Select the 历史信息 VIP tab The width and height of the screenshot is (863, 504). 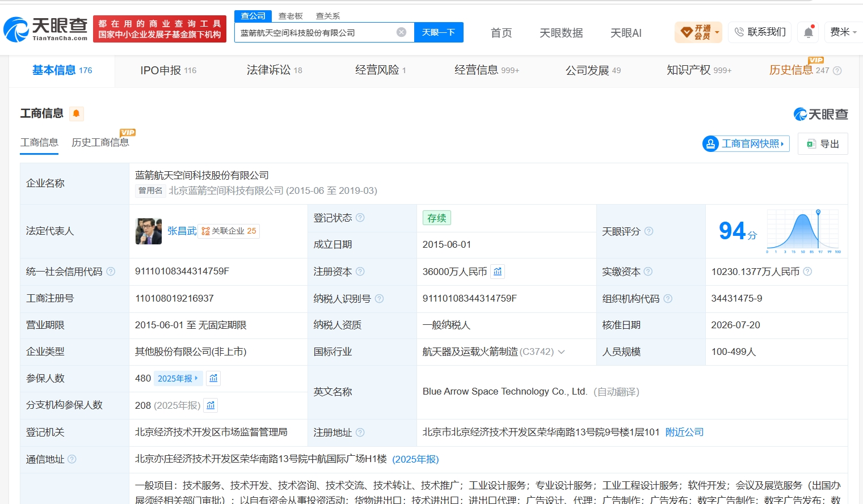pos(799,70)
